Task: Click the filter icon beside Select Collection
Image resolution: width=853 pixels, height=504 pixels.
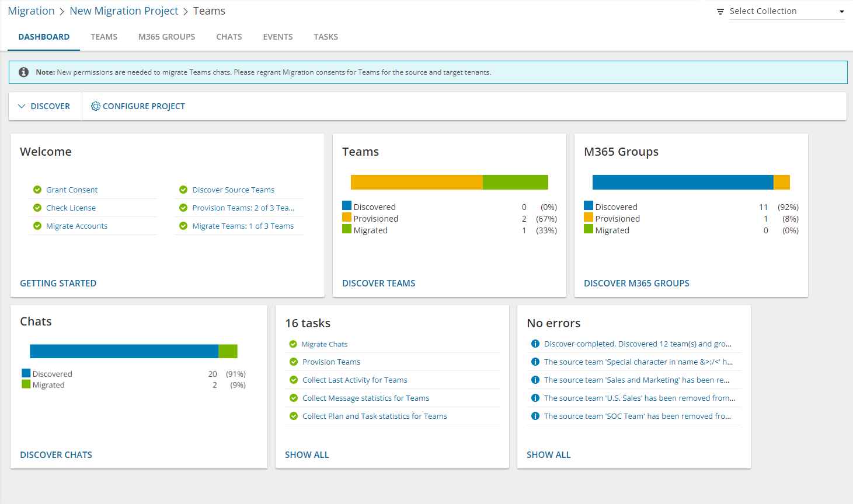Action: click(720, 12)
